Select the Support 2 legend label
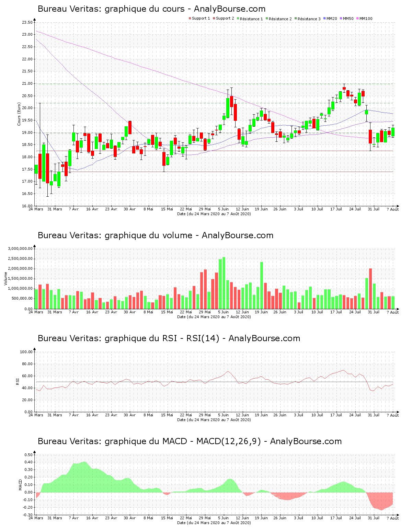This screenshot has width=412, height=532. [225, 19]
